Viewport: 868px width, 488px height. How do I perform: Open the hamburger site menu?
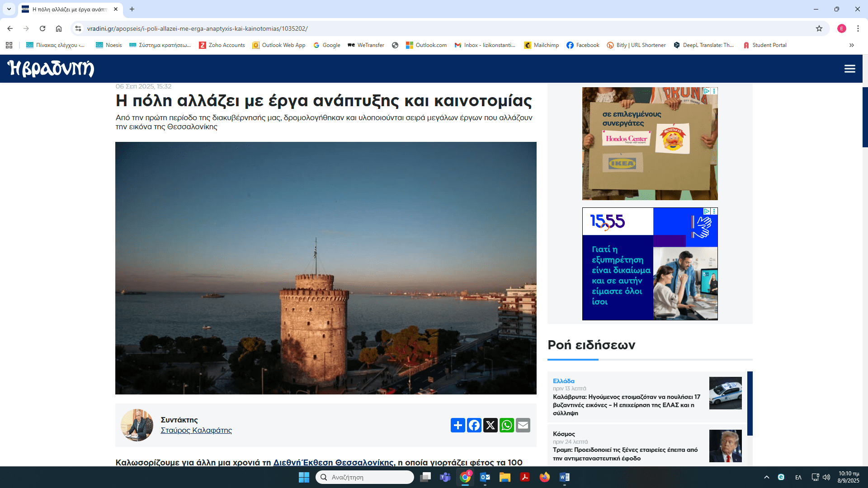[x=849, y=69]
